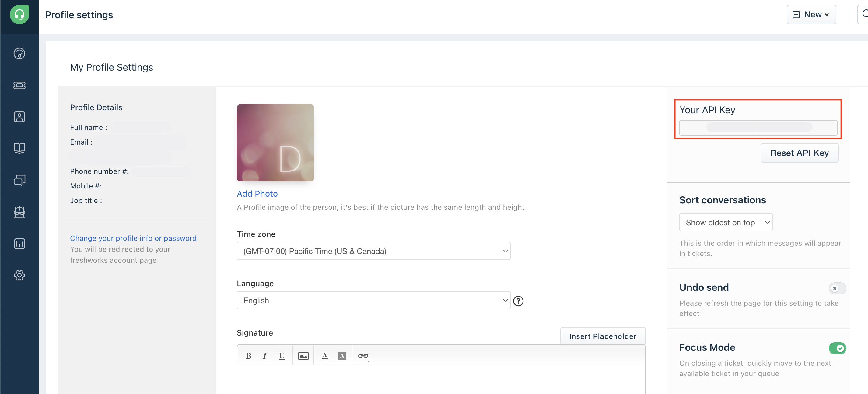Click the Reset API Key button
The image size is (868, 394).
tap(799, 153)
